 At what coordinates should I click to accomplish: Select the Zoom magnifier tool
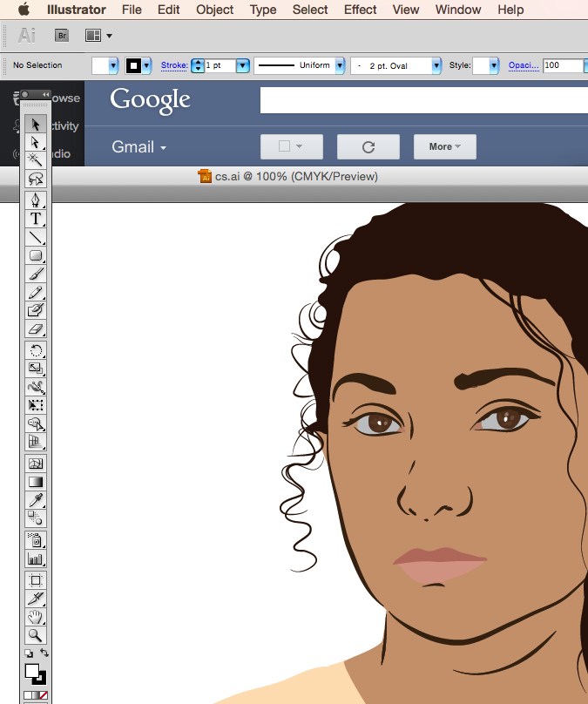[x=36, y=637]
